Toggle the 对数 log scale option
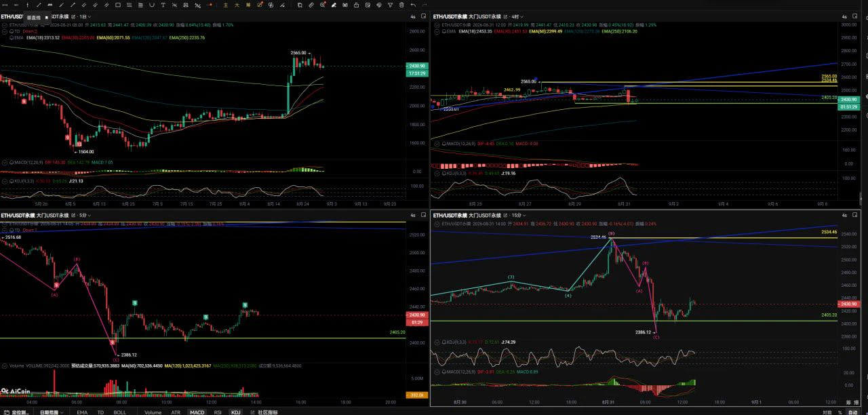The image size is (868, 415). (827, 412)
